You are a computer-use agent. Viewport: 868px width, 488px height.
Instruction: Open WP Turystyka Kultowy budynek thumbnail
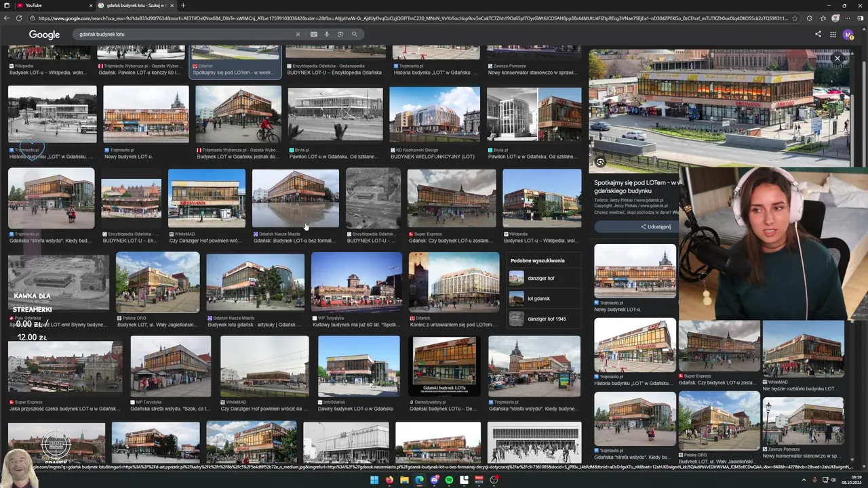coord(357,282)
